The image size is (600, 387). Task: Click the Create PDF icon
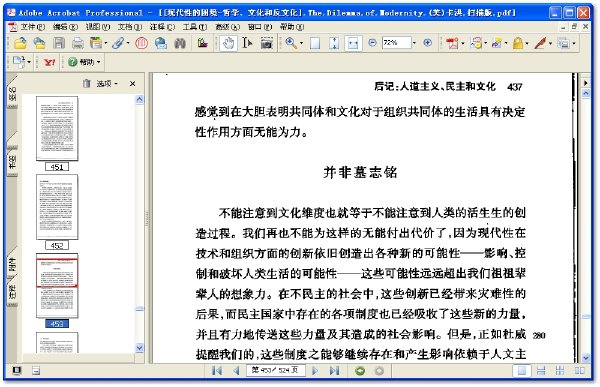click(x=452, y=43)
